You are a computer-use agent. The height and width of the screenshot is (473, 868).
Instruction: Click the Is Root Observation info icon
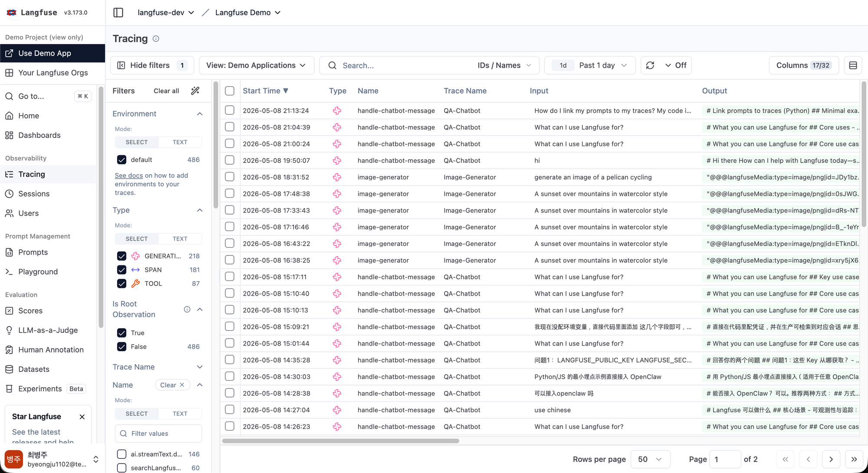click(187, 309)
